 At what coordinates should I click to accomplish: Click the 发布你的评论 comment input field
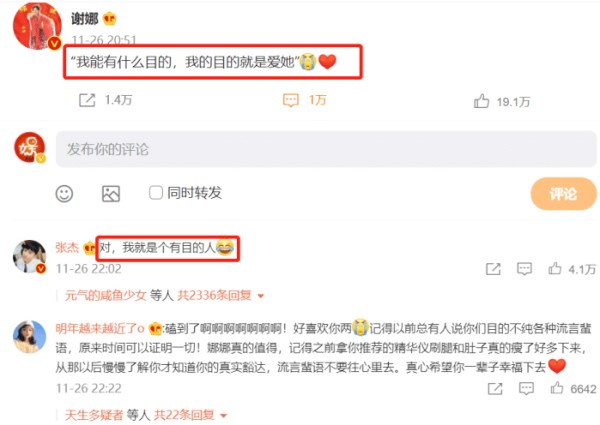tap(326, 149)
